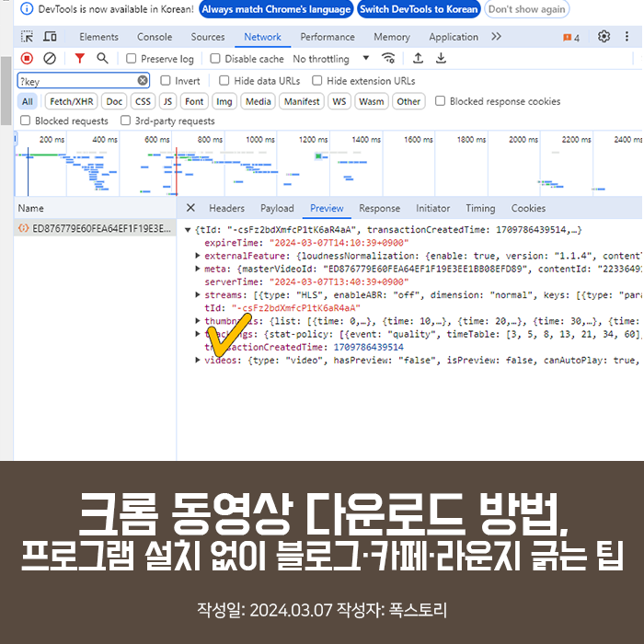Show more DevTools tabs chevron

point(496,37)
